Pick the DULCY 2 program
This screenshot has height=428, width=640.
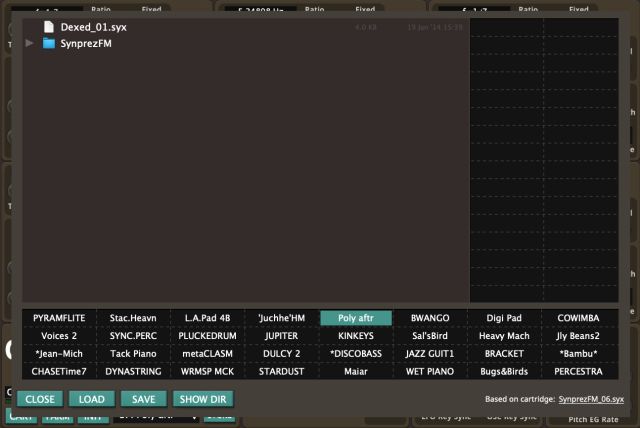[x=282, y=354]
